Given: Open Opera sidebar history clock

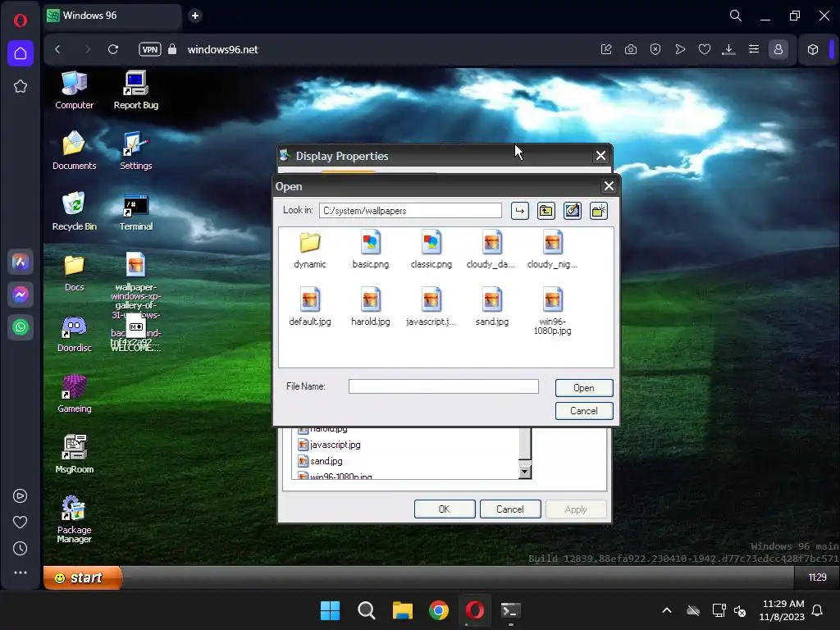Looking at the screenshot, I should [21, 548].
